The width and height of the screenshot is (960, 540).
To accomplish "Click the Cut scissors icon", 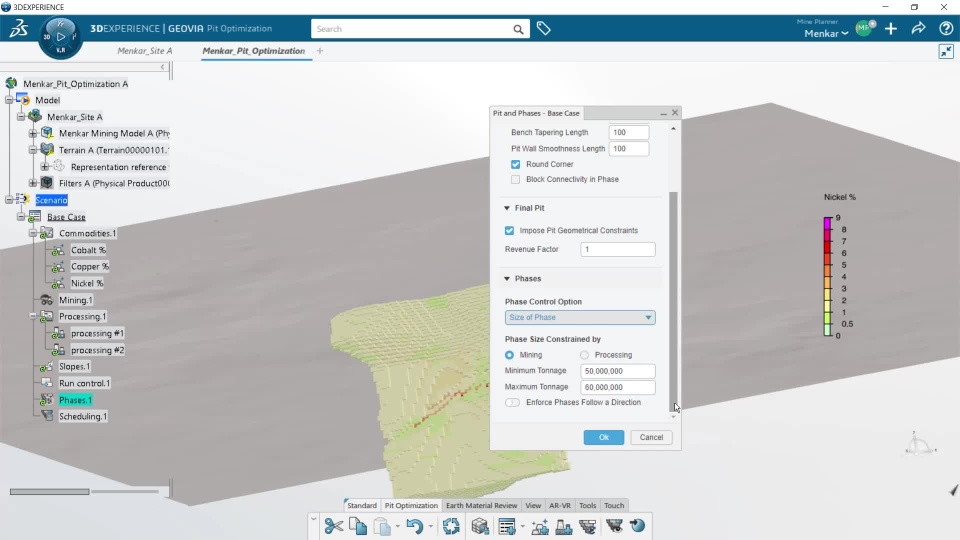I will [334, 526].
